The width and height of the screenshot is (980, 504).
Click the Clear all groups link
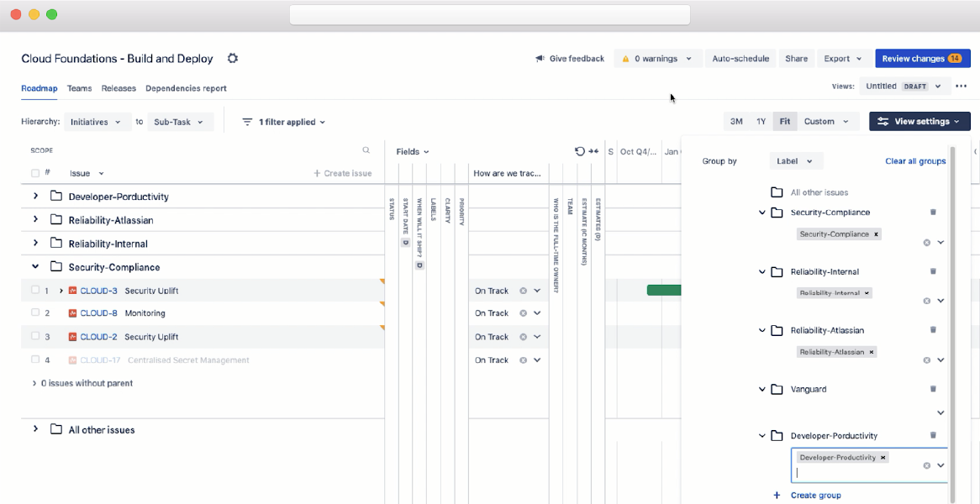coord(914,160)
